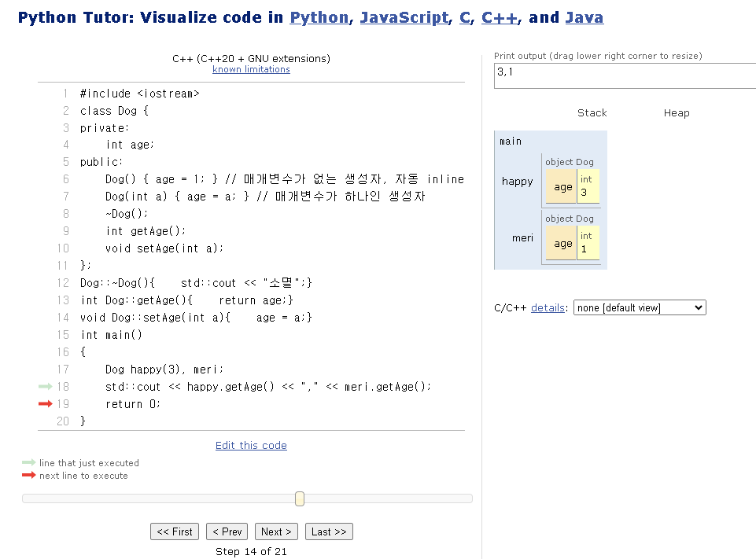Click the red next-line arrow at line 19
Screen dimensions: 756x559
click(x=46, y=404)
